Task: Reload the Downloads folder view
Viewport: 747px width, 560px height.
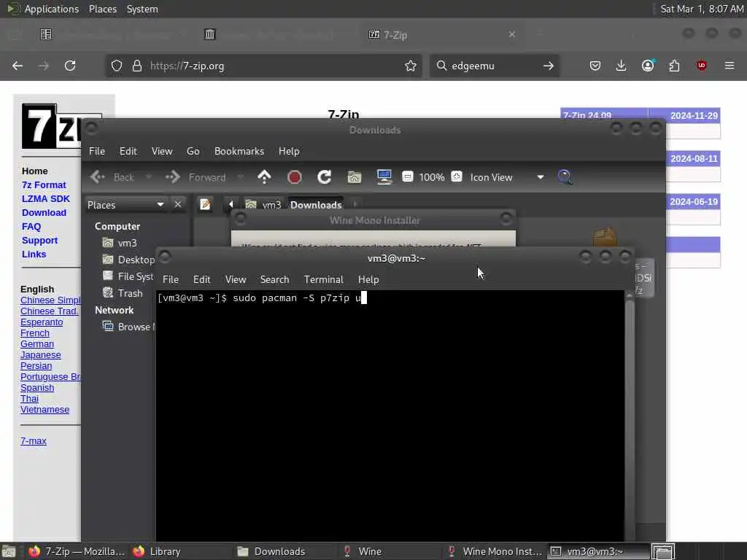Action: (324, 177)
